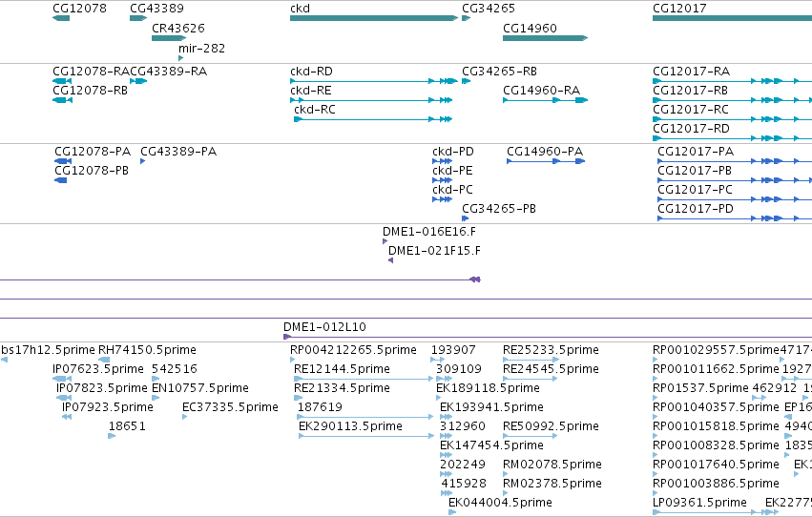Select EST RE25233.5prime

coord(551,350)
